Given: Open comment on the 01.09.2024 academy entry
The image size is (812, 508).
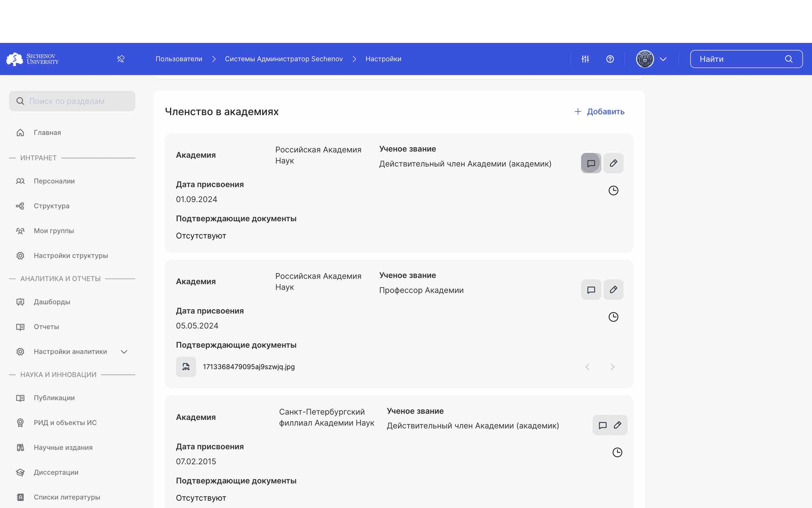Looking at the screenshot, I should pyautogui.click(x=591, y=163).
